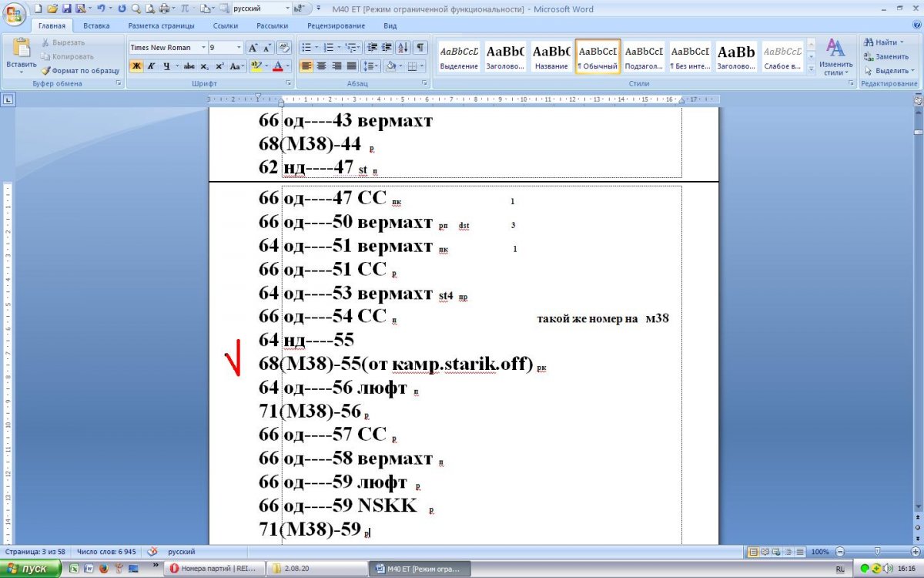Image resolution: width=924 pixels, height=578 pixels.
Task: Expand the styles gallery More arrow
Action: [810, 70]
